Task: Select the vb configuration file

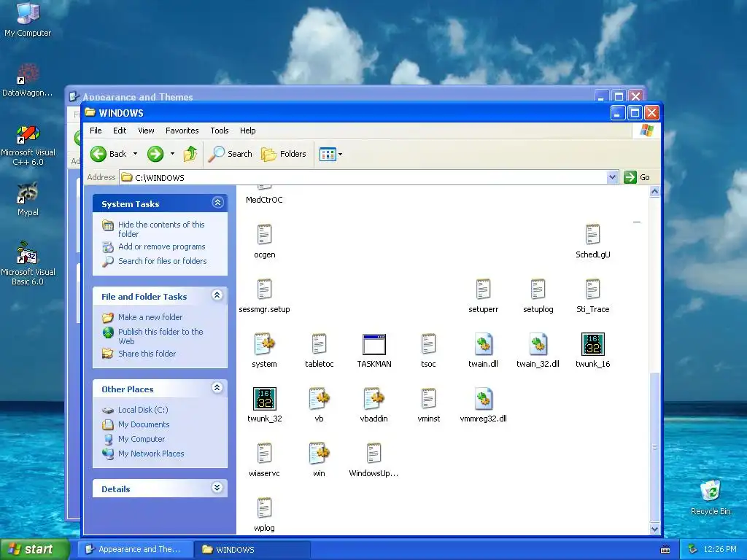Action: [x=320, y=399]
